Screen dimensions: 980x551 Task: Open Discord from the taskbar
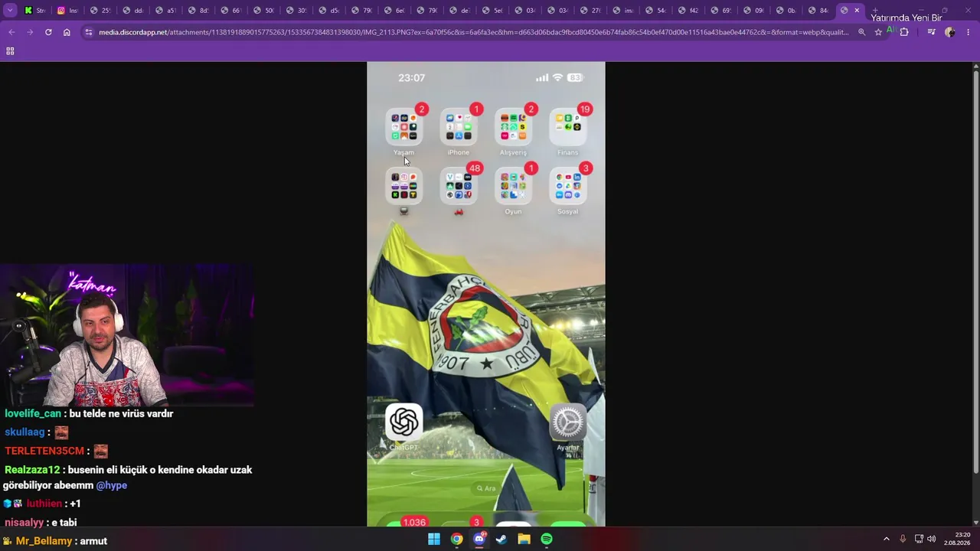[479, 540]
